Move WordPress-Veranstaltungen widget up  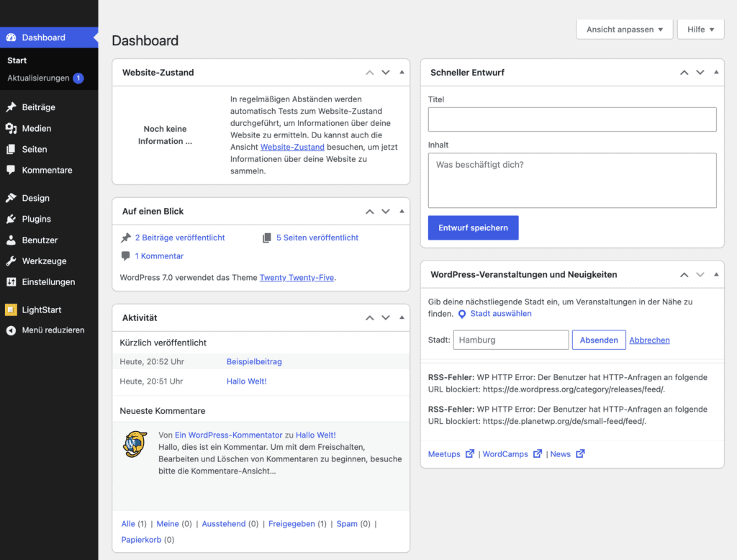(684, 274)
